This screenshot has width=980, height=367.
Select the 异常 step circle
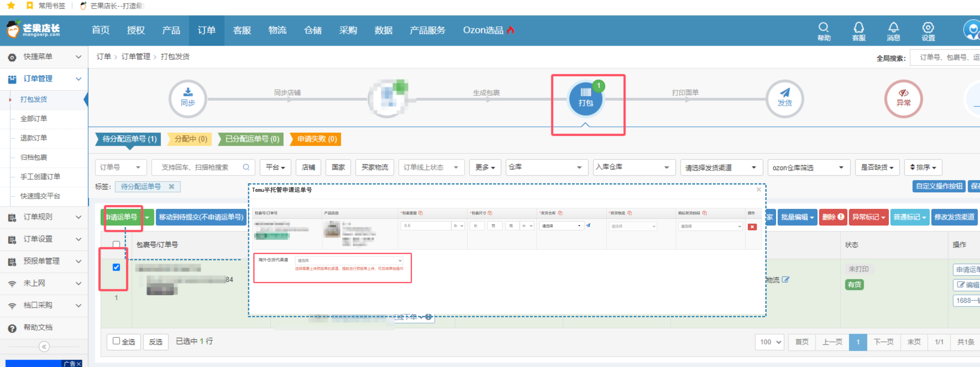903,99
